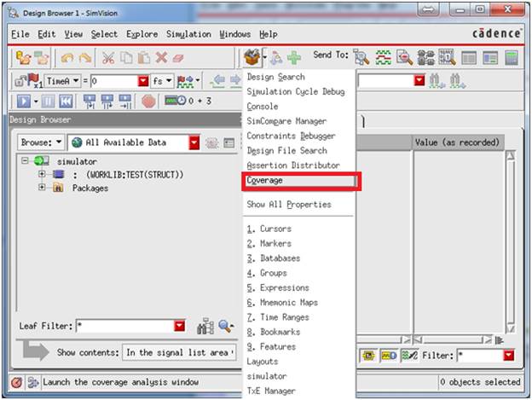Click the red stop sign icon
532x400 pixels.
148,101
